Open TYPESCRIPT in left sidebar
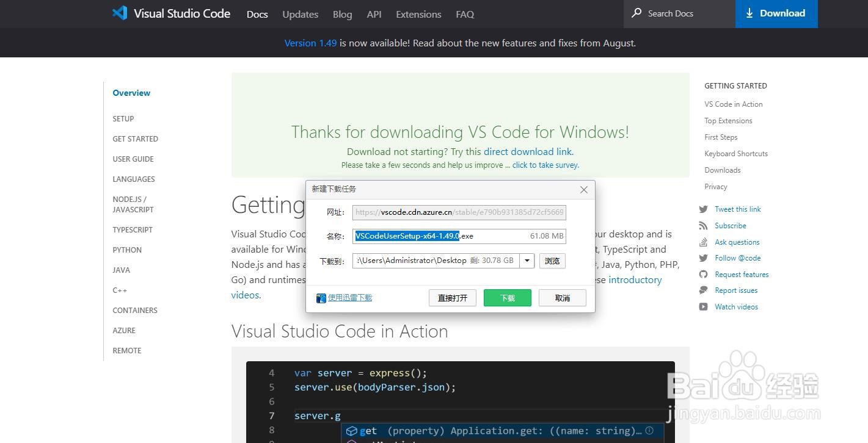 tap(133, 229)
